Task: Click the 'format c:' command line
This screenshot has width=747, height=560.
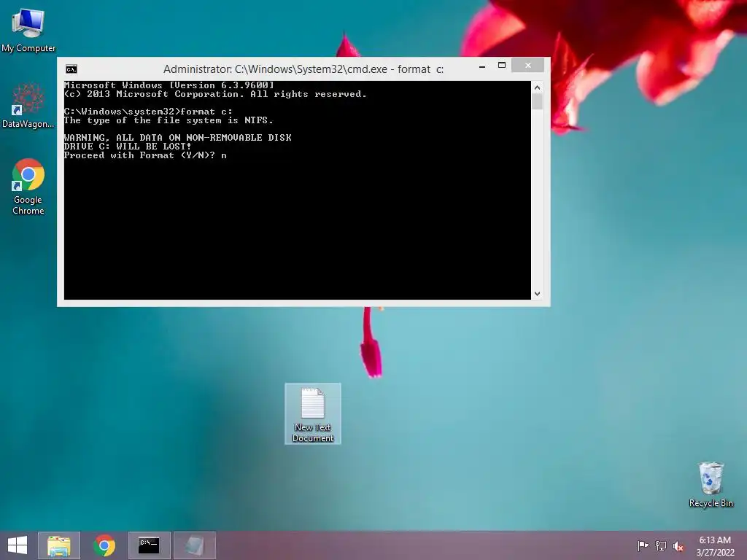Action: point(148,112)
